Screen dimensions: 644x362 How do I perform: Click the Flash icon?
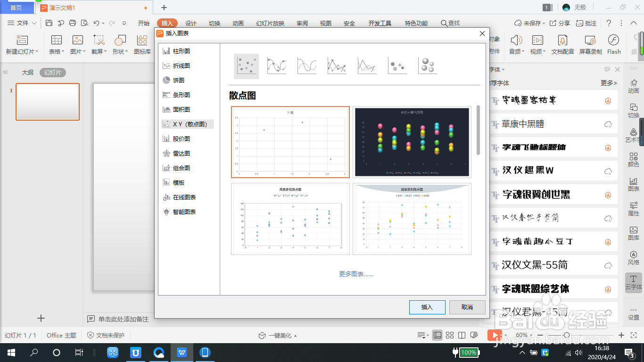point(614,45)
